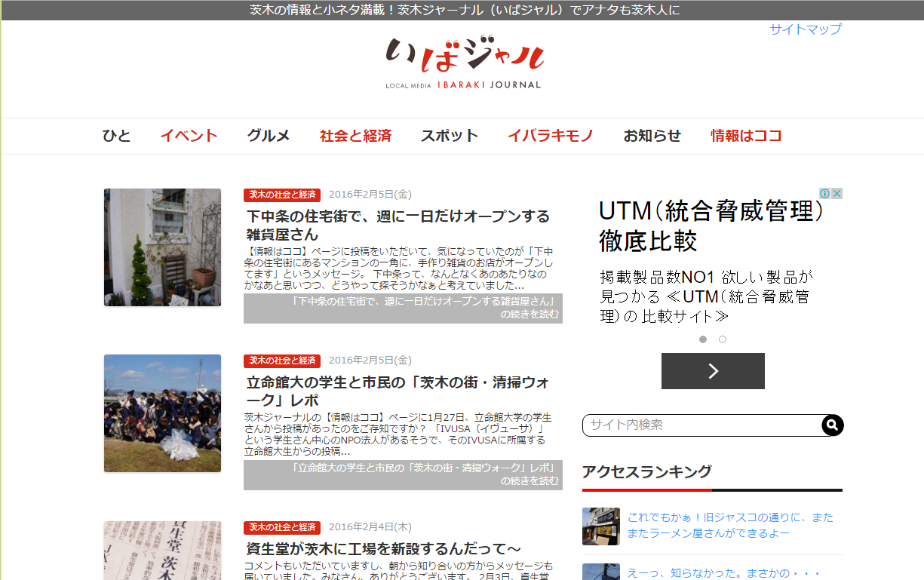Click the アクセスランキング heading
Viewport: 924px width, 580px height.
646,471
